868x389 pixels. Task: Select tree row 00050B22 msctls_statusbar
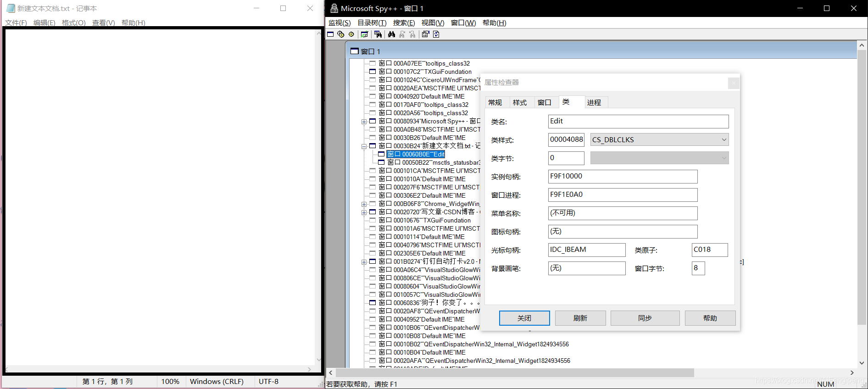(x=434, y=162)
